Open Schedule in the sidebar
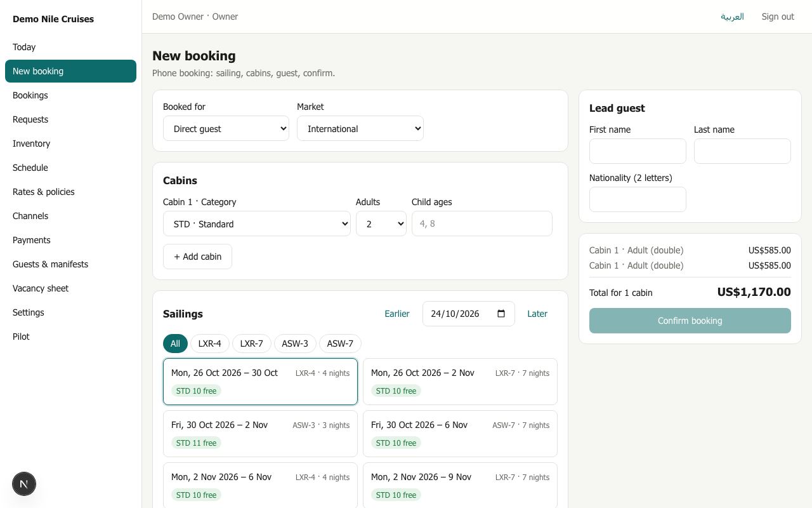The image size is (812, 508). [70, 168]
